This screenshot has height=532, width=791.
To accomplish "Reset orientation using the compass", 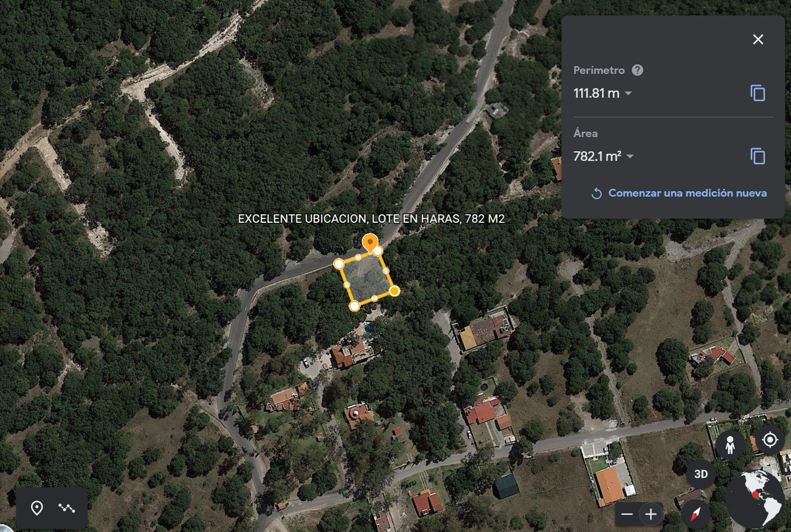I will tap(695, 514).
